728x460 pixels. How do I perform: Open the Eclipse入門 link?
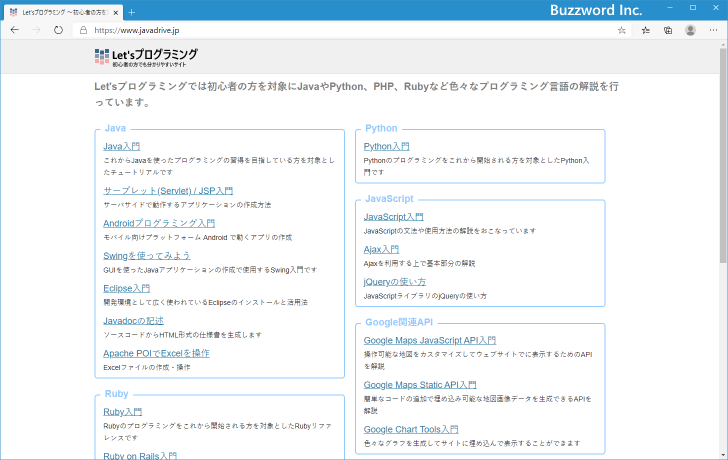click(126, 288)
